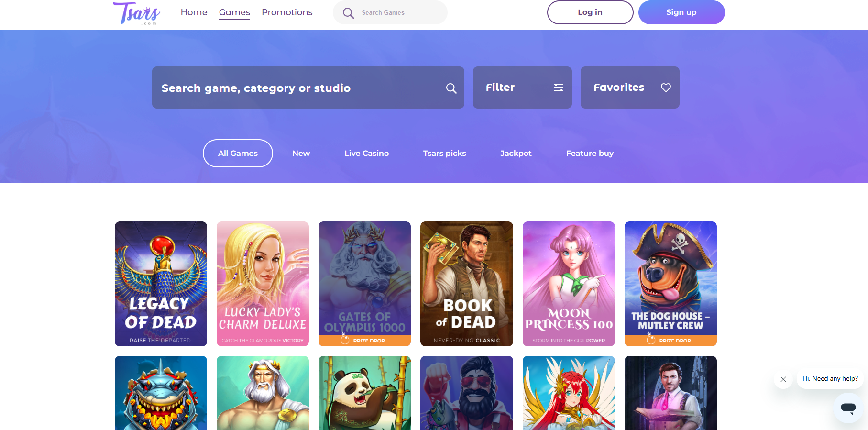The image size is (868, 430).
Task: Open the Tsars picks tab
Action: (444, 153)
